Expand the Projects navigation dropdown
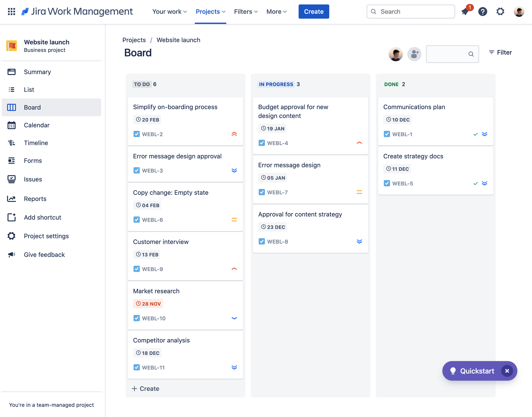The width and height of the screenshot is (532, 417). 210,11
